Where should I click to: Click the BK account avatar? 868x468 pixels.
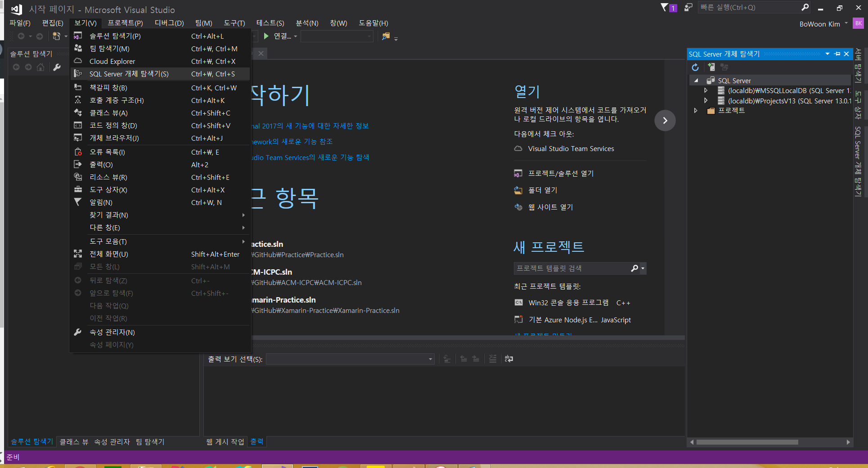[x=859, y=23]
